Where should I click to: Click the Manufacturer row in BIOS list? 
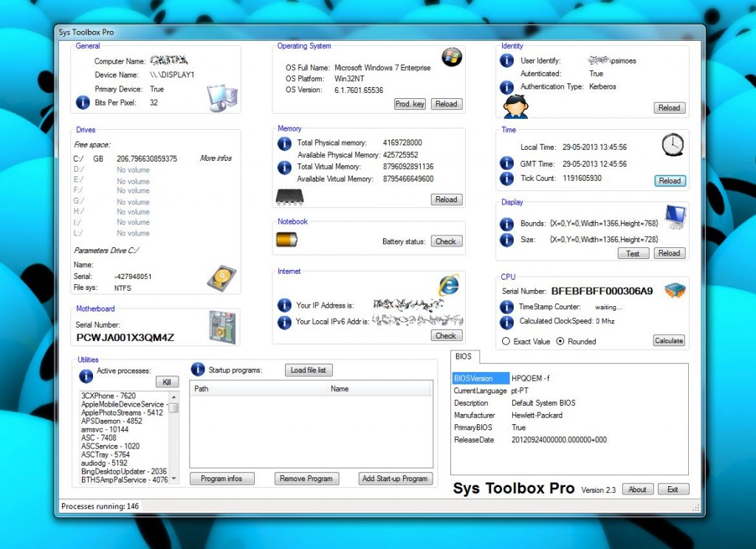pos(508,415)
